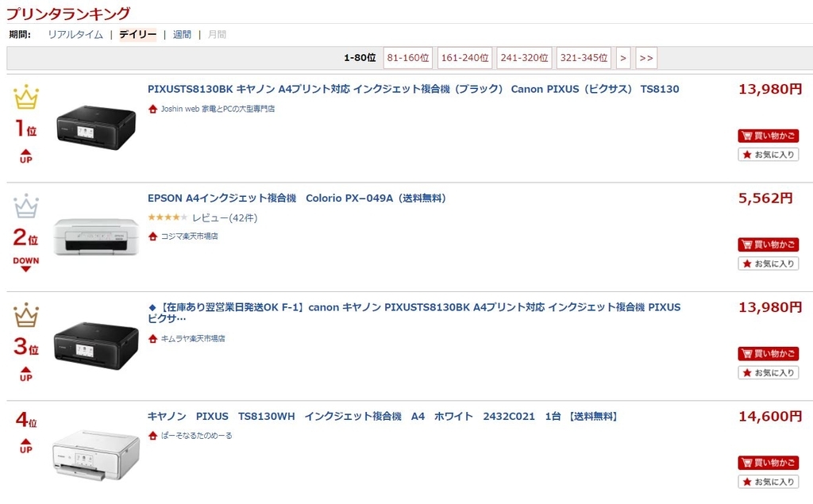Click the UP arrow indicator under rank 4
The width and height of the screenshot is (813, 504).
click(x=26, y=446)
